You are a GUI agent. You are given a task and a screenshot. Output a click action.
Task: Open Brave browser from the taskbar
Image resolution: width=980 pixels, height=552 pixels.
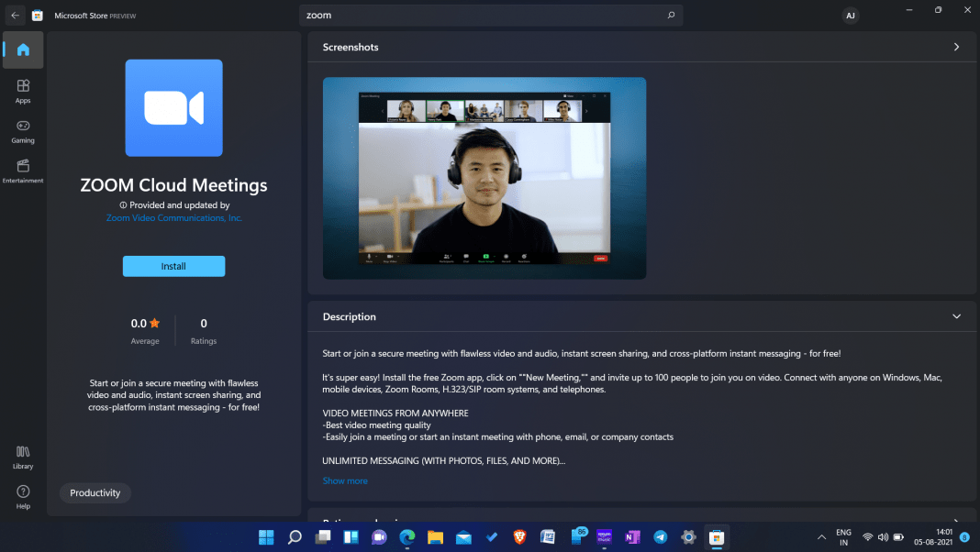[x=519, y=537]
